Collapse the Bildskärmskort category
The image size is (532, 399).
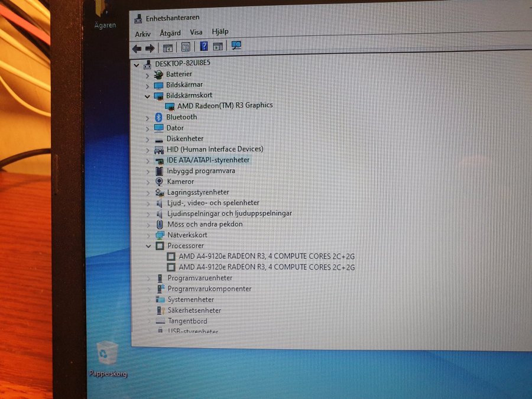coord(147,95)
